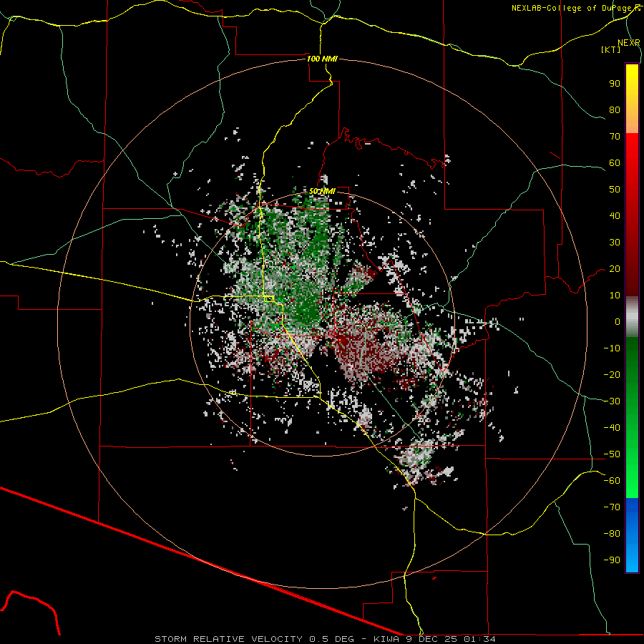Click the '50 NMI' range ring label
644x644 pixels.
pyautogui.click(x=322, y=191)
